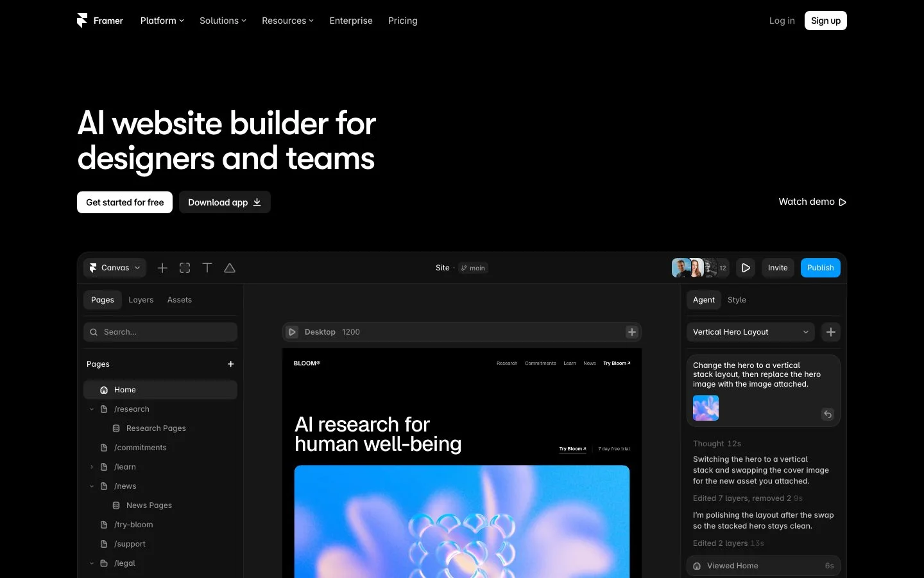Screen dimensions: 924x578
Task: Start new agent chat with plus icon
Action: [831, 332]
